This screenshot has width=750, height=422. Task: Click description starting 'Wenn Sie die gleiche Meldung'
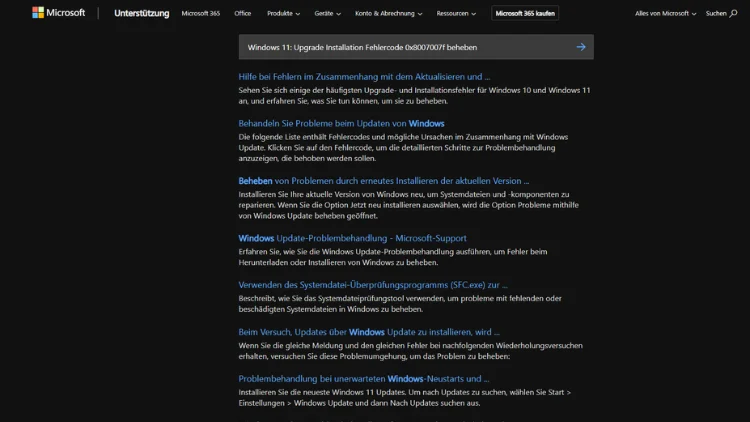[410, 351]
